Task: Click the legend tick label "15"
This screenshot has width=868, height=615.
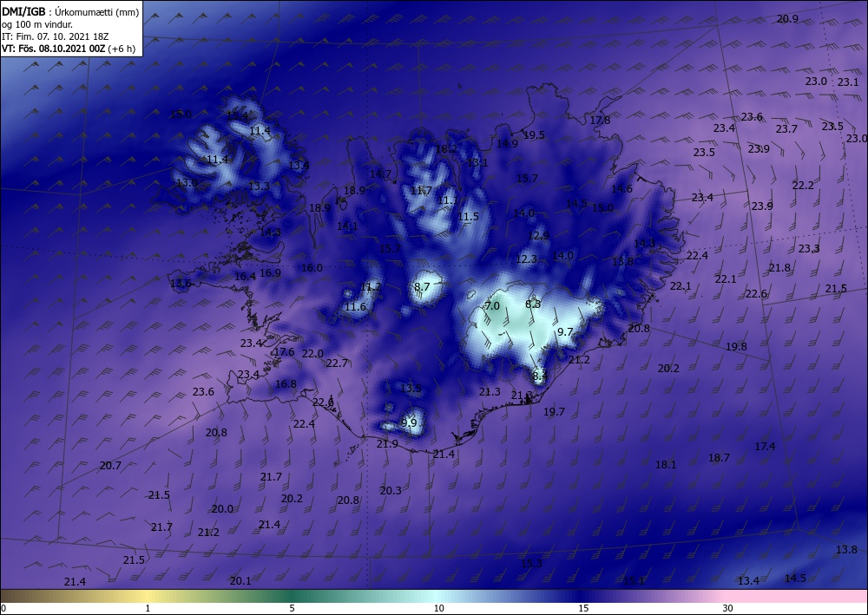Action: tap(583, 608)
